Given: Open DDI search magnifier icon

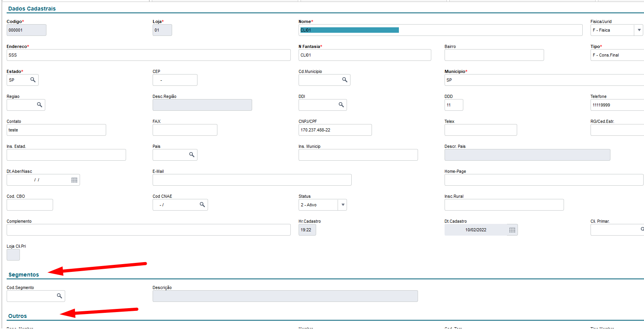Looking at the screenshot, I should click(341, 105).
